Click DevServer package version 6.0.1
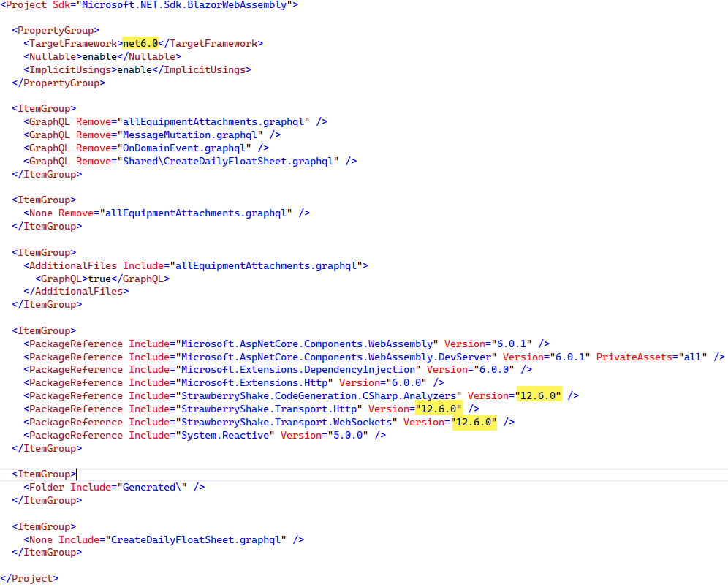This screenshot has height=587, width=728. (569, 357)
